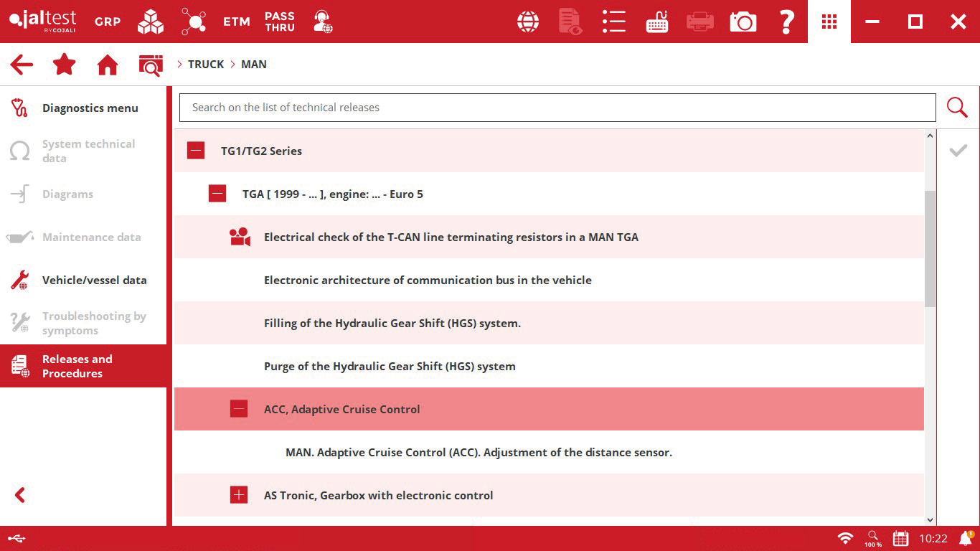Open Purge of the HGS system
Screen dimensions: 980x551
click(549, 366)
